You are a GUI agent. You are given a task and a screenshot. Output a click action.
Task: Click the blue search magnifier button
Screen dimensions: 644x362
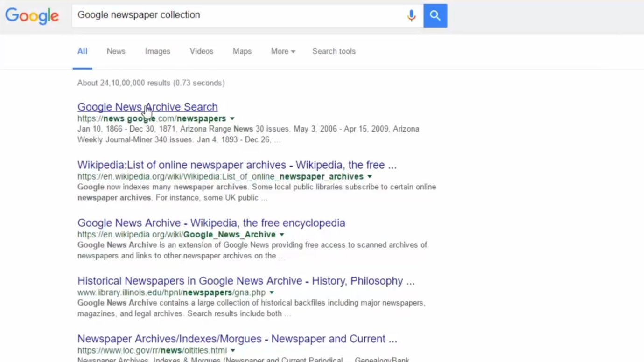pyautogui.click(x=435, y=15)
